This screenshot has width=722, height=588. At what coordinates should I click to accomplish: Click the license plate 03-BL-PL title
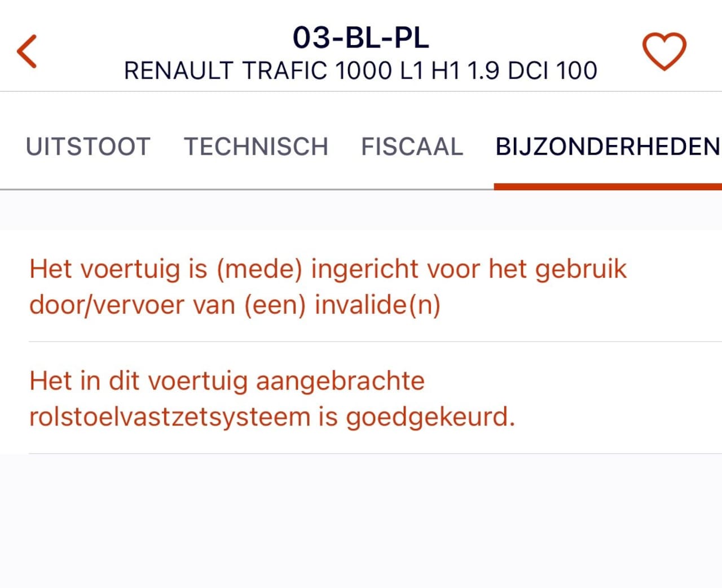point(360,38)
